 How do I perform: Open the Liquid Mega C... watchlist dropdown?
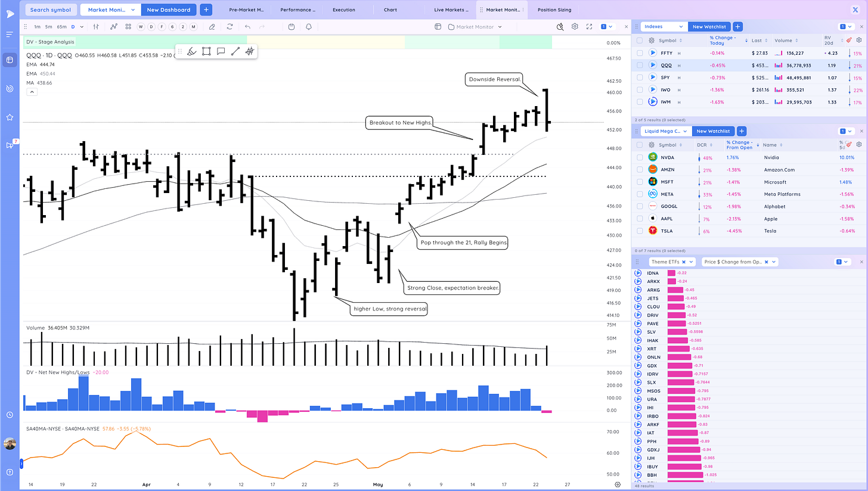666,131
